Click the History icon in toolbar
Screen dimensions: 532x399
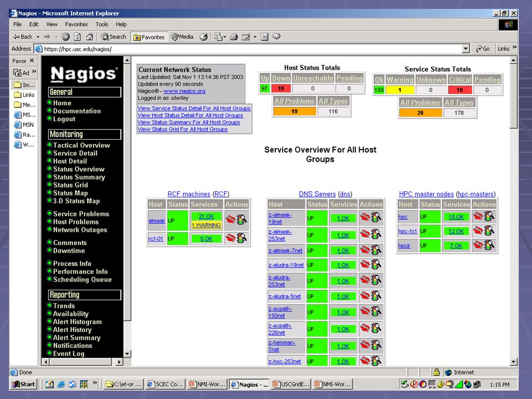[x=203, y=37]
